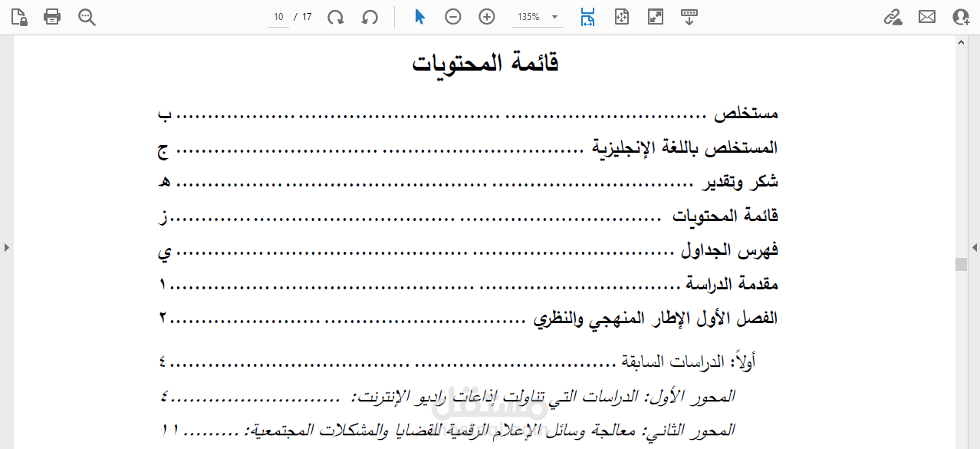This screenshot has width=980, height=449.
Task: Click the protected file save icon
Action: [x=18, y=17]
